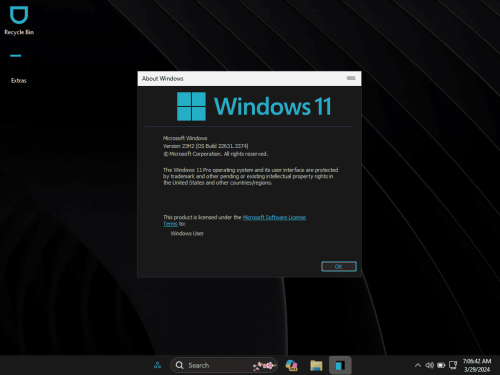Click the cherry blossom search highlight icon
500x375 pixels.
click(x=265, y=366)
